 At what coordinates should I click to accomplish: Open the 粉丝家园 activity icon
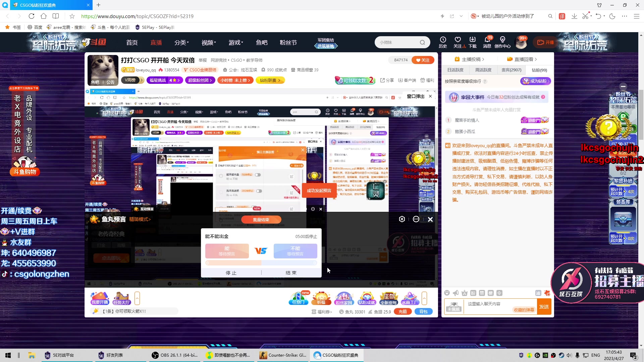coord(344,298)
